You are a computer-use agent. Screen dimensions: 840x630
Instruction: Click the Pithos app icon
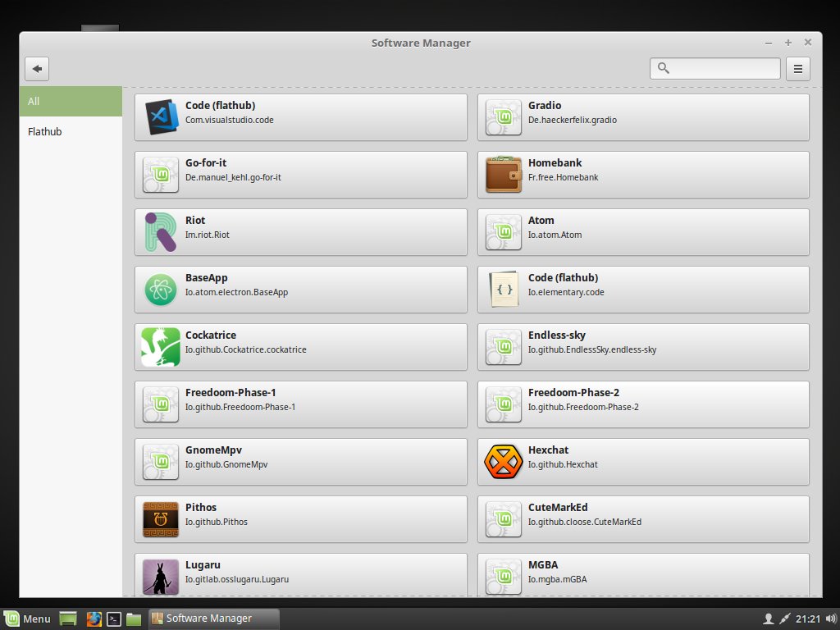coord(161,518)
